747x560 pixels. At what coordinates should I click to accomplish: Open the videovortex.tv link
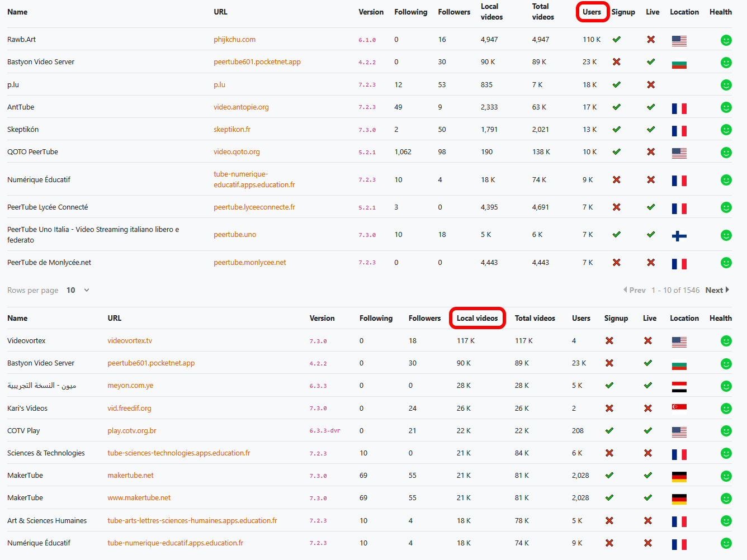coord(130,341)
